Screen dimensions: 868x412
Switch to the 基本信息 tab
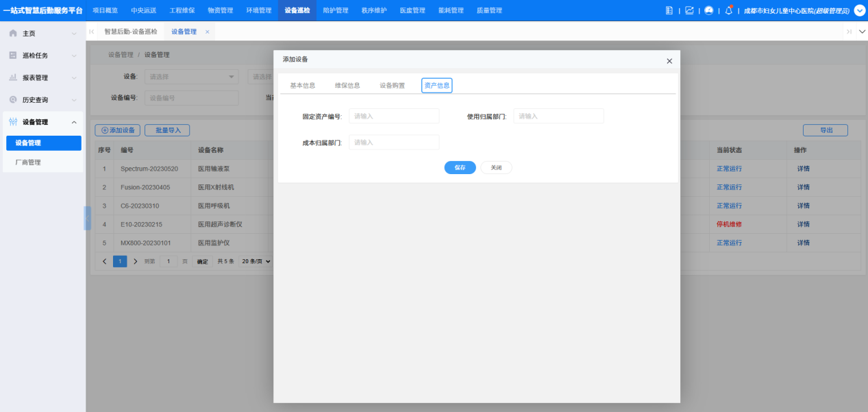303,86
